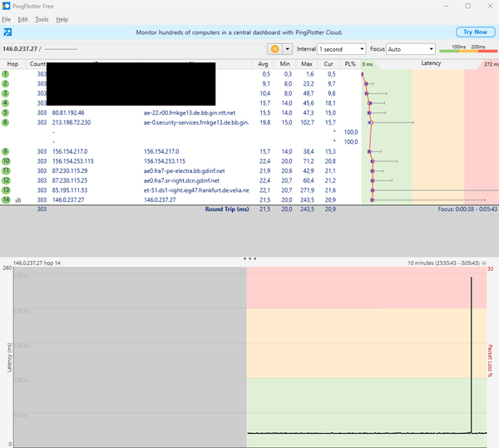Screen dimensions: 499x448
Task: Pause the trace with the orange button
Action: pyautogui.click(x=274, y=49)
